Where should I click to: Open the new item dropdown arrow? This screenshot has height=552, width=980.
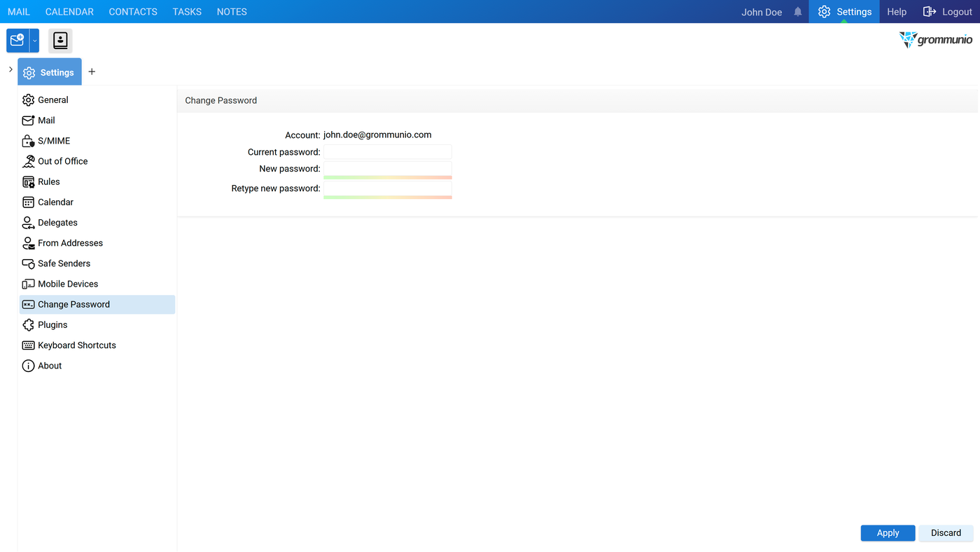click(x=34, y=41)
